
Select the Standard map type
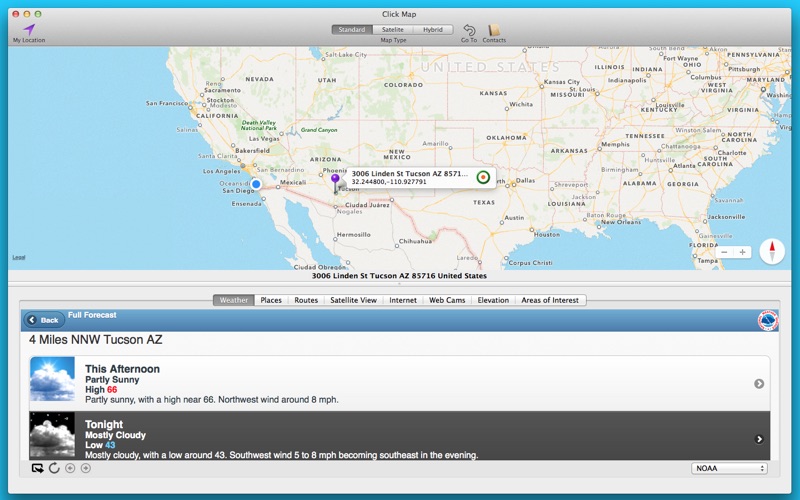click(x=352, y=30)
